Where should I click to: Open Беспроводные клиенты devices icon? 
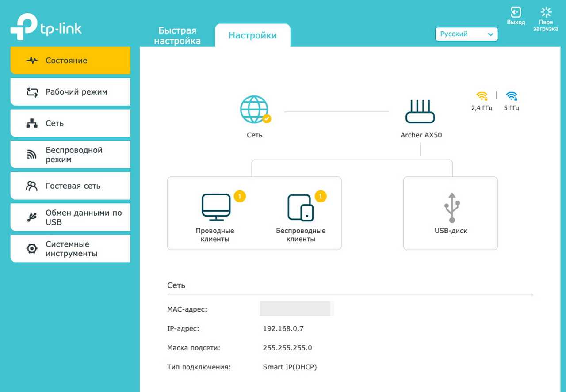click(301, 207)
